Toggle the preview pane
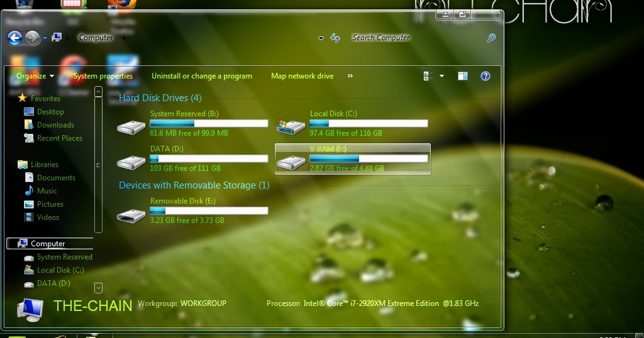The width and height of the screenshot is (644, 338). (463, 76)
